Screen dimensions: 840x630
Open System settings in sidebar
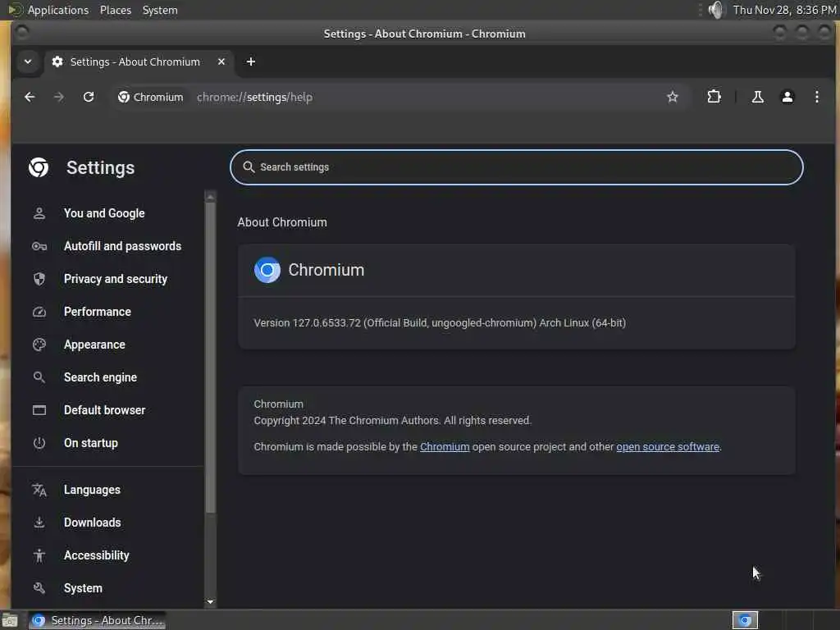[x=83, y=588]
